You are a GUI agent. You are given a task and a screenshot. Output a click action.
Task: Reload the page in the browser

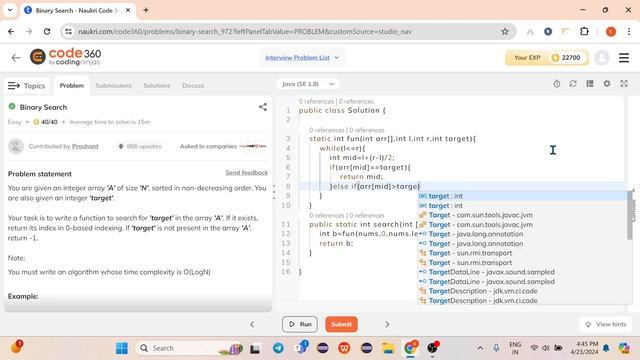(47, 31)
